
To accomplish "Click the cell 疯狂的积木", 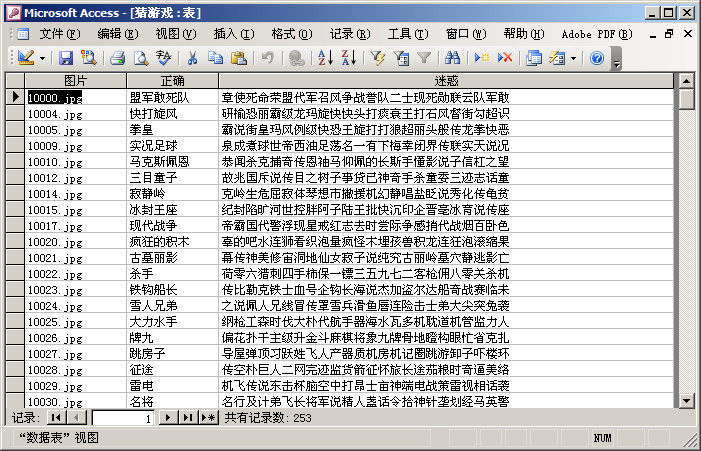I will click(x=173, y=242).
